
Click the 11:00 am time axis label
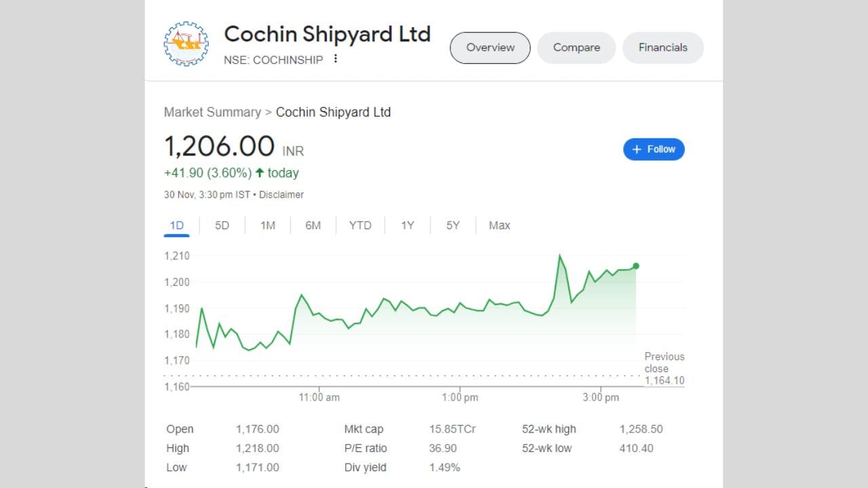[x=319, y=397]
